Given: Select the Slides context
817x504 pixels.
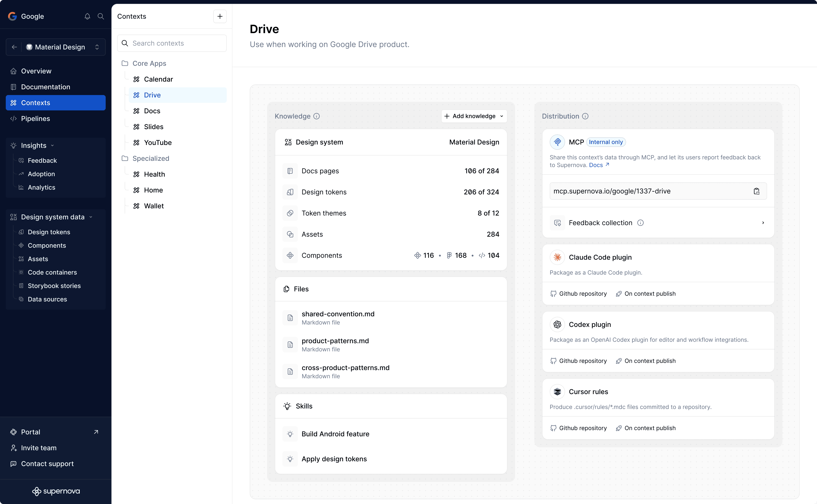Looking at the screenshot, I should [177, 127].
